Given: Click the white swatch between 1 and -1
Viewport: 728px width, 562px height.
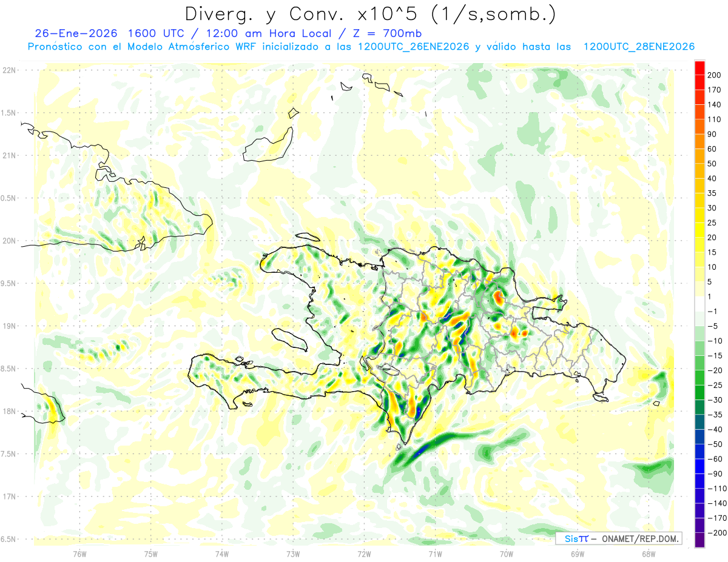Looking at the screenshot, I should 699,304.
